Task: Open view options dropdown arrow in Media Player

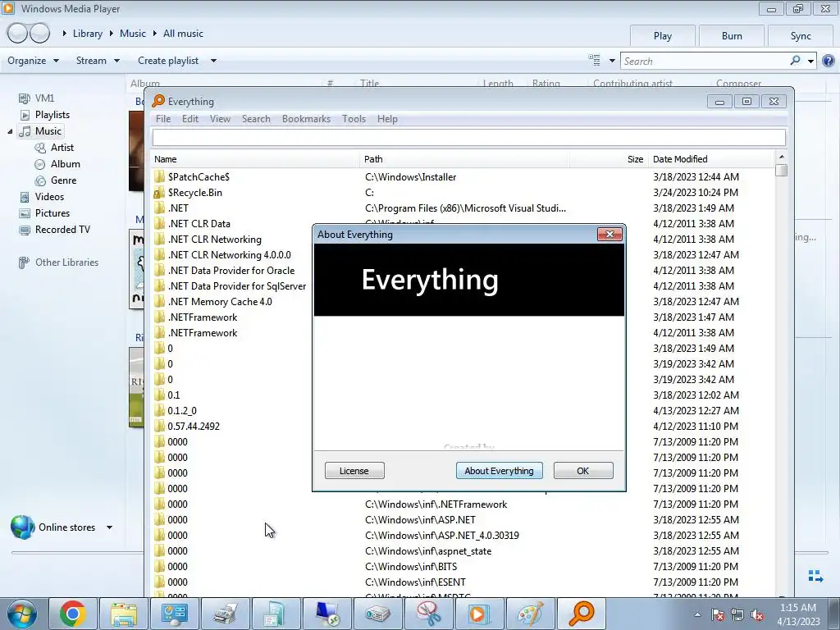Action: coord(612,61)
